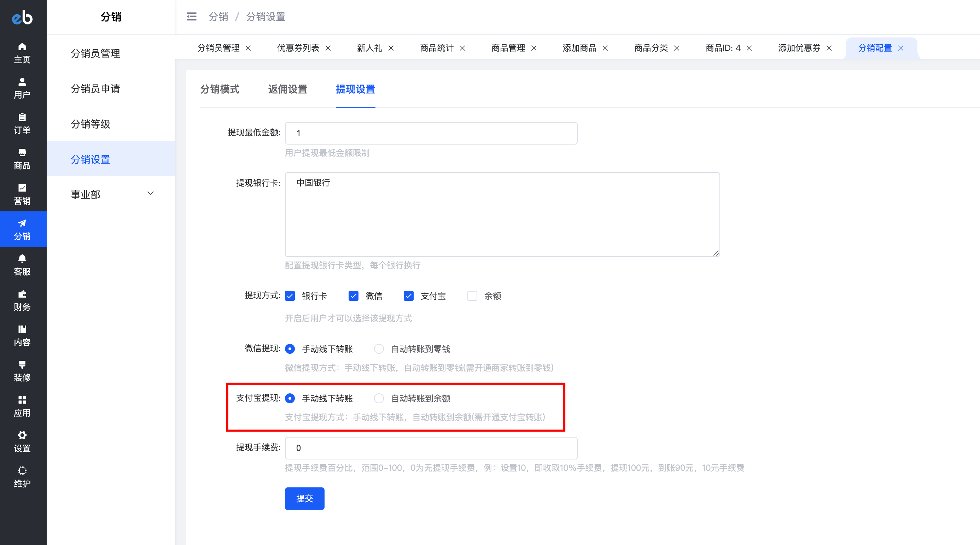Screen dimensions: 980x545
Task: Open the 营销 marketing chart icon
Action: (x=22, y=188)
